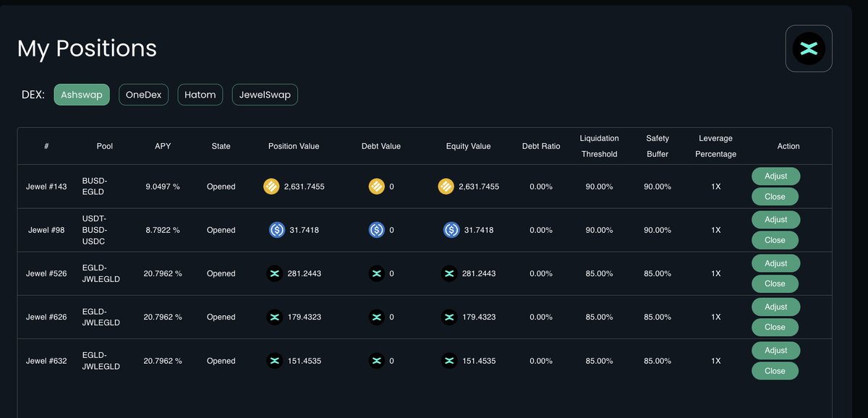Click EGLD icon in Jewel #526 Debt Value
This screenshot has width=868, height=418.
pyautogui.click(x=376, y=273)
